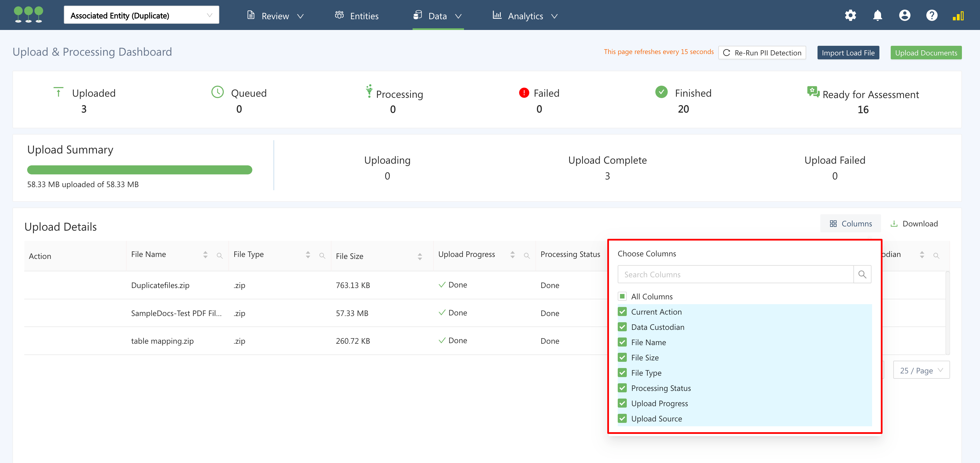Viewport: 980px width, 463px height.
Task: Expand the Review menu
Action: click(x=275, y=16)
